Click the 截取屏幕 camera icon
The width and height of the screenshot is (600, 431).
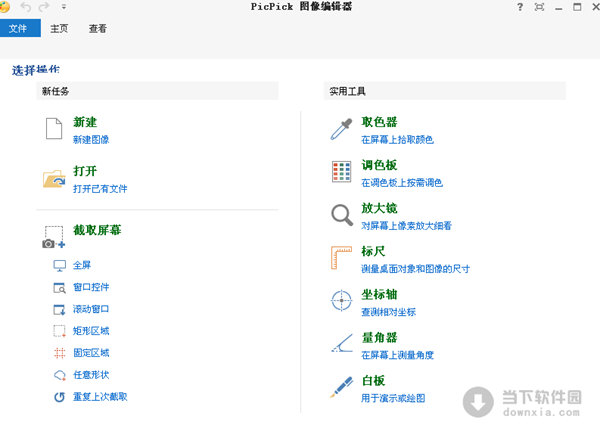pyautogui.click(x=54, y=237)
